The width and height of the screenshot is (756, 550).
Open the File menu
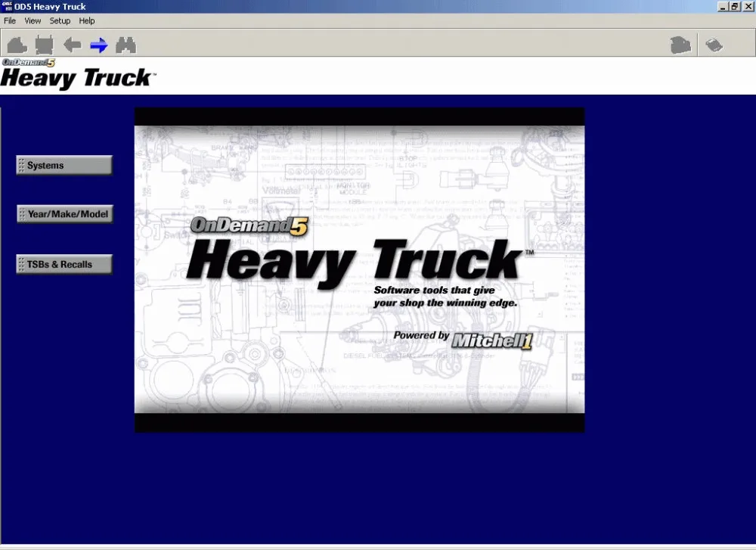coord(10,20)
